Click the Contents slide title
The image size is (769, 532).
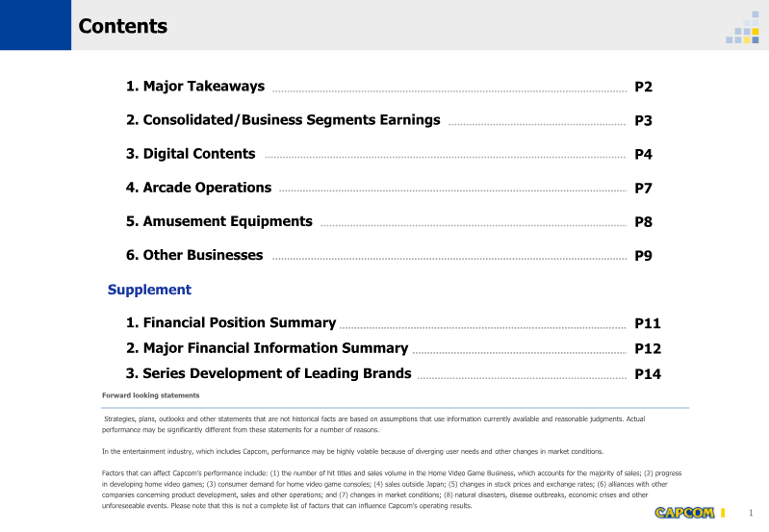click(123, 27)
